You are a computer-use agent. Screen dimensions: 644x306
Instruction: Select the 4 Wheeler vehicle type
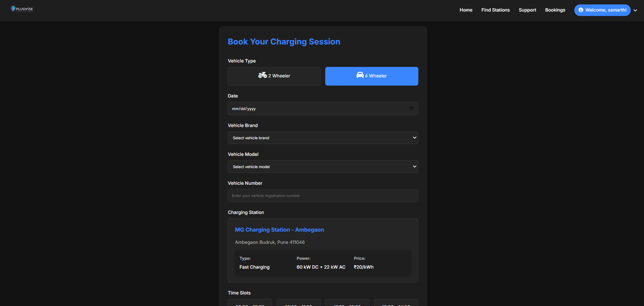click(371, 76)
